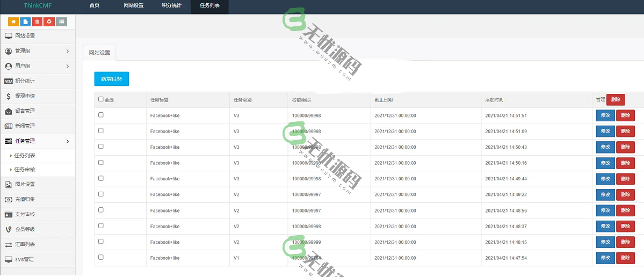The image size is (644, 277).
Task: Click the 管理组 user circle icon
Action: coord(8,52)
